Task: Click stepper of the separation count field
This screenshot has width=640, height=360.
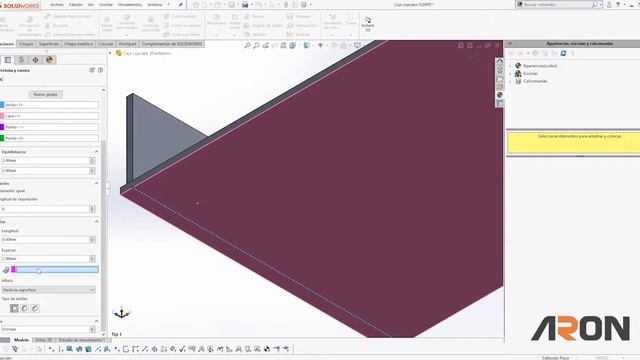Action: click(x=92, y=209)
